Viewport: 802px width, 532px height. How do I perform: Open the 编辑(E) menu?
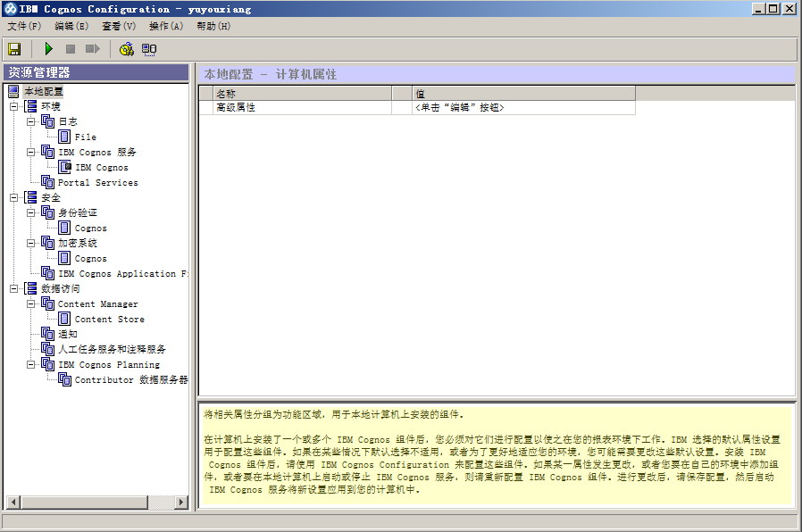coord(71,26)
